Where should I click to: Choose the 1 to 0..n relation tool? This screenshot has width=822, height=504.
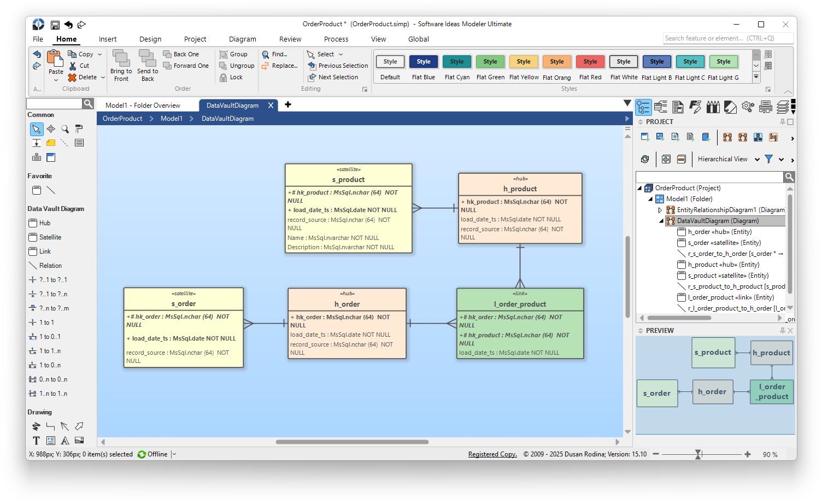tap(45, 365)
